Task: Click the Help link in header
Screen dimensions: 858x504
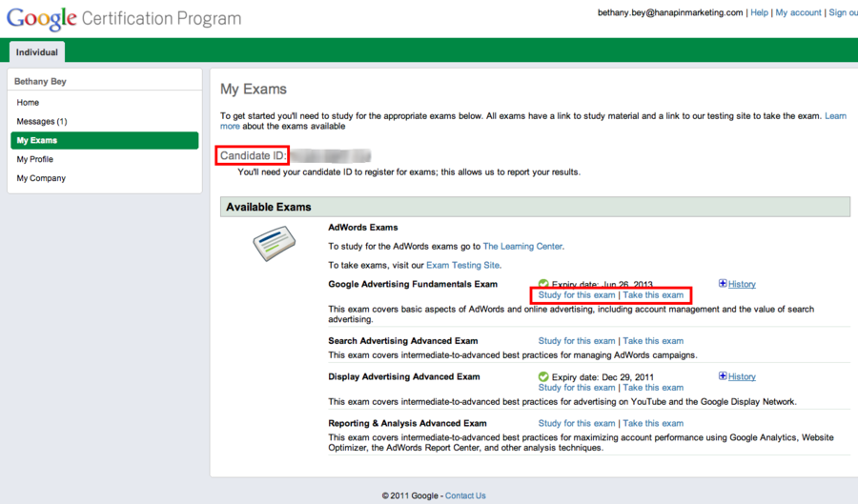Action: click(x=759, y=12)
